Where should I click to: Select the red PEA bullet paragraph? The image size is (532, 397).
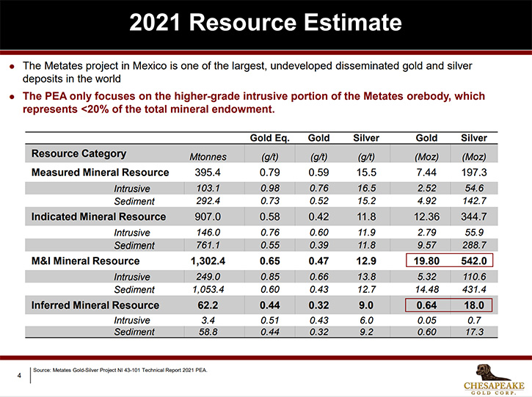point(254,103)
